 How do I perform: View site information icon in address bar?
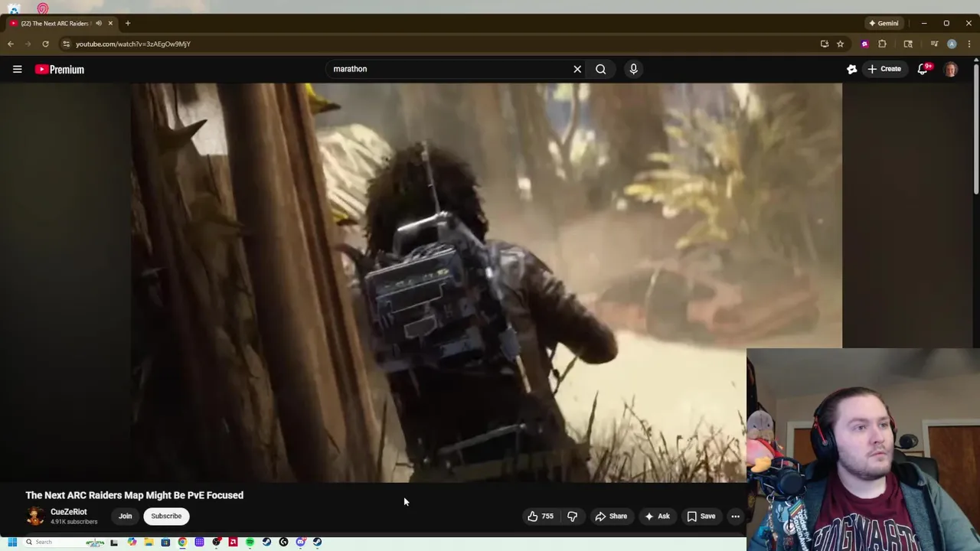tap(67, 44)
